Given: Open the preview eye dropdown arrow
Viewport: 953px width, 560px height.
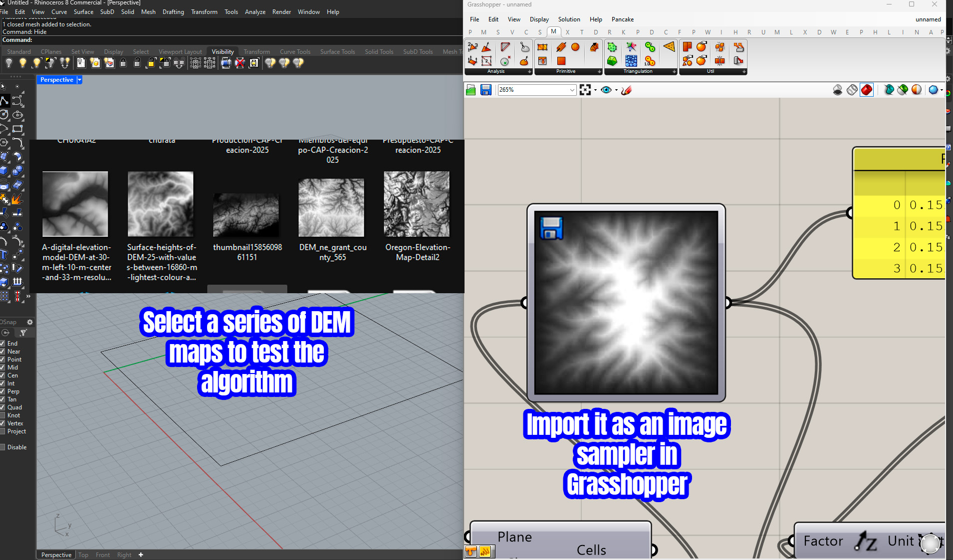Looking at the screenshot, I should tap(617, 90).
